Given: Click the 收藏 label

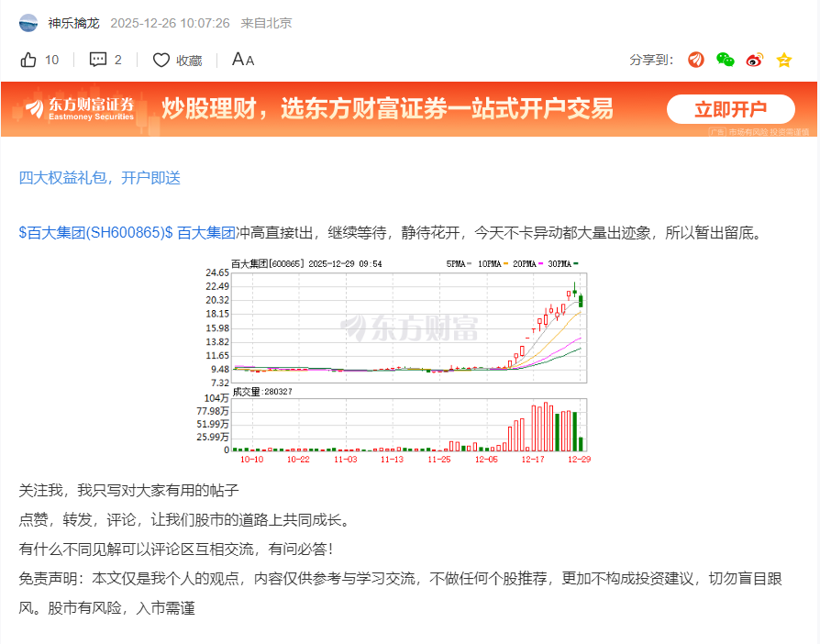Looking at the screenshot, I should point(189,61).
